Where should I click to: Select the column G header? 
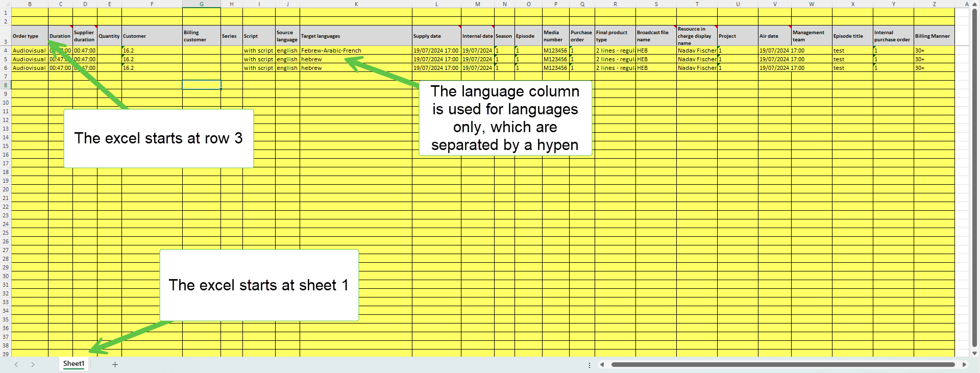[x=201, y=4]
